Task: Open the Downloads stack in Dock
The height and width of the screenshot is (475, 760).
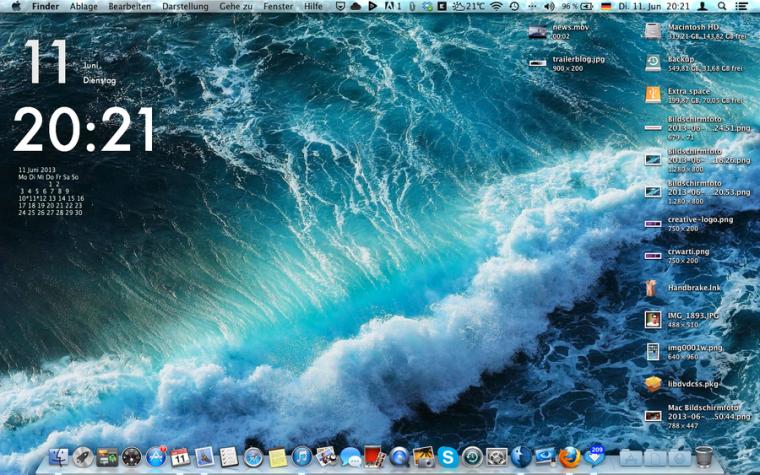Action: [x=680, y=458]
